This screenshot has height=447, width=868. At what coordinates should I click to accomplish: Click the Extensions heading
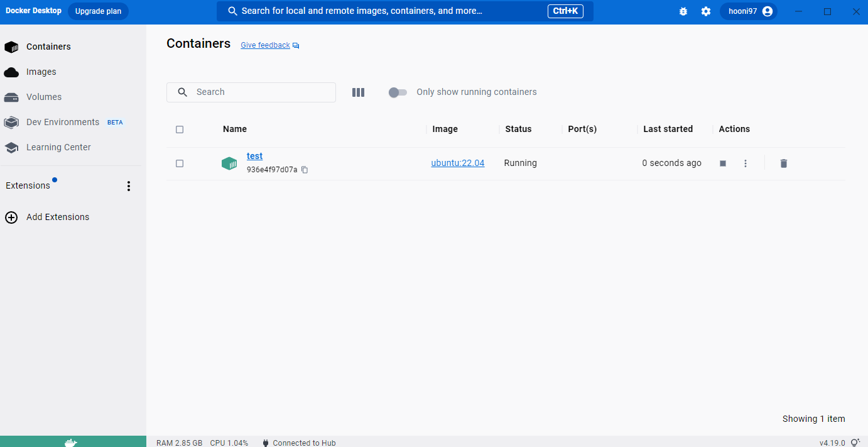click(x=28, y=185)
